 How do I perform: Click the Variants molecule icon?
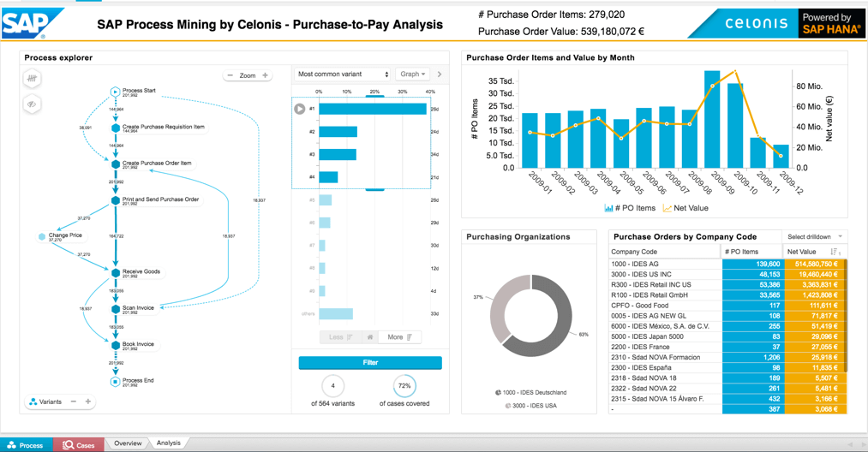click(x=33, y=401)
